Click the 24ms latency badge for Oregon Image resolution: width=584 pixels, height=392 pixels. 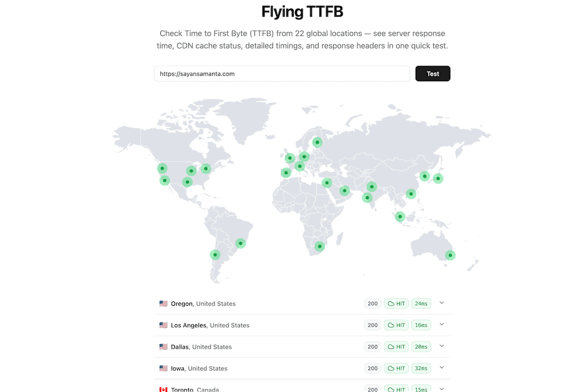421,303
